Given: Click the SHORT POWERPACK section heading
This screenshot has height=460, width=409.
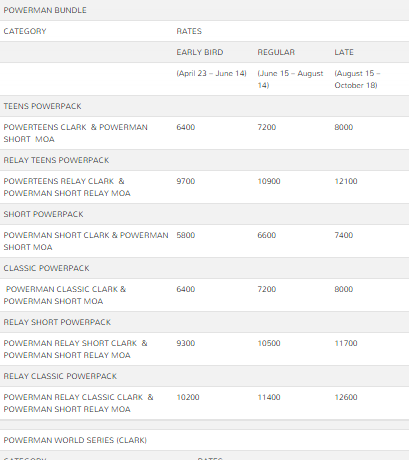Looking at the screenshot, I should coord(43,214).
